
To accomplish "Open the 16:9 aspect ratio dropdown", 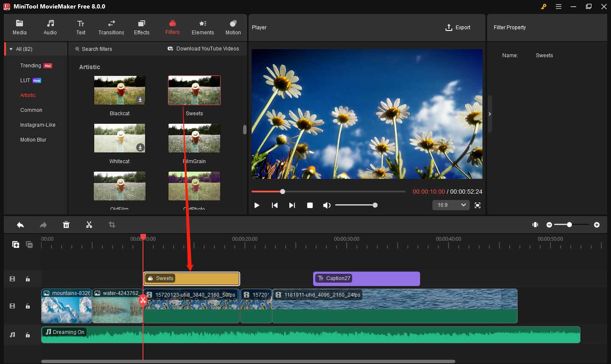I will [x=451, y=205].
